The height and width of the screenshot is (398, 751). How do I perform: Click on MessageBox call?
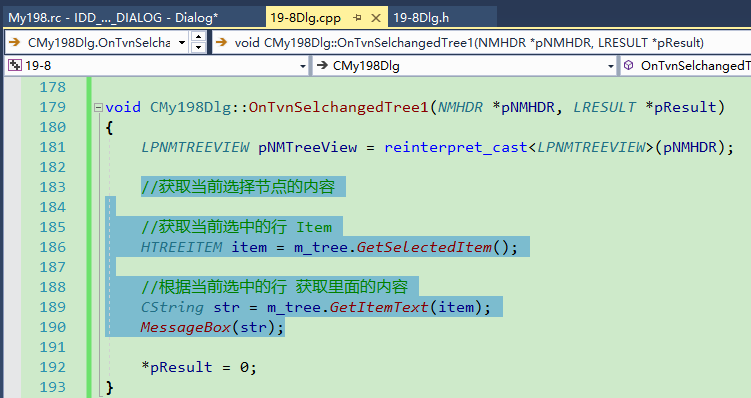point(186,328)
